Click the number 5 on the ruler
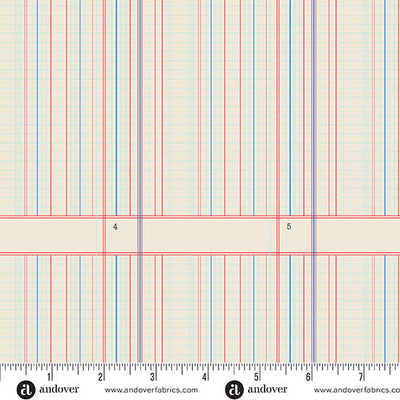The image size is (400, 400). coord(256,377)
